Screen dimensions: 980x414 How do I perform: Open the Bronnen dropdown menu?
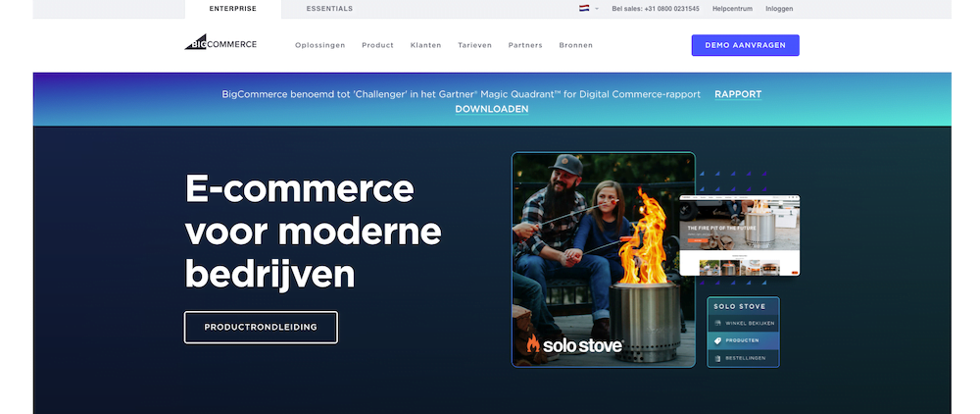(x=575, y=45)
